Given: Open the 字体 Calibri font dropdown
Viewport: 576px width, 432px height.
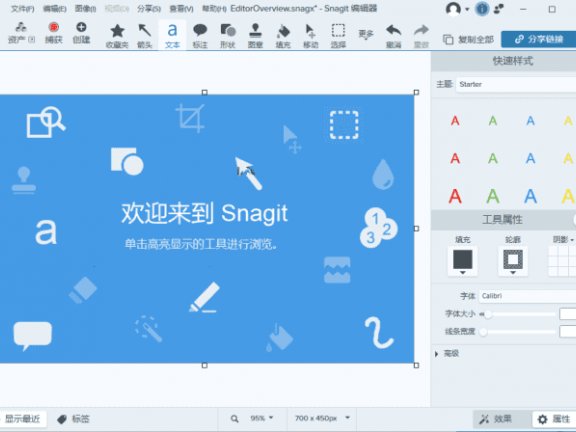Looking at the screenshot, I should 528,296.
